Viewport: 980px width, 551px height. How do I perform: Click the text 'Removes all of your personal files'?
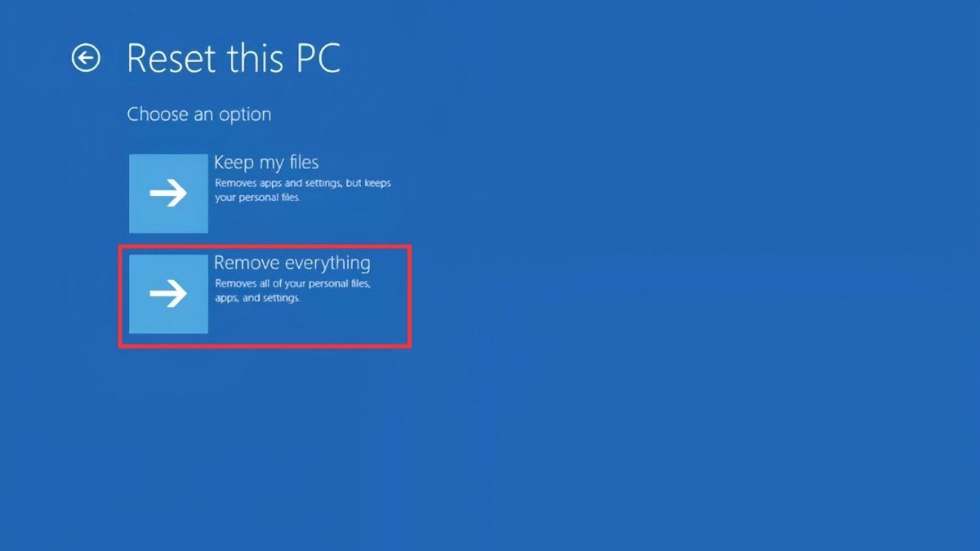(292, 284)
